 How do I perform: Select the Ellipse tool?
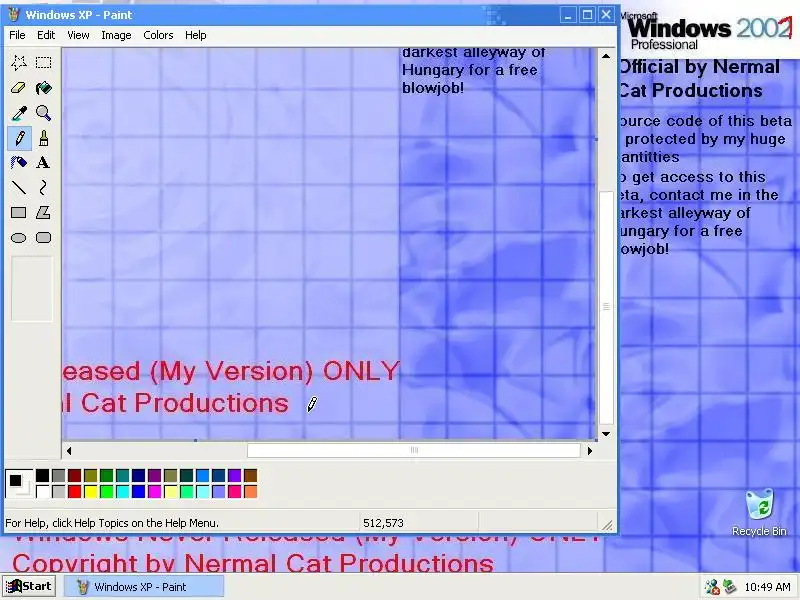coord(19,238)
